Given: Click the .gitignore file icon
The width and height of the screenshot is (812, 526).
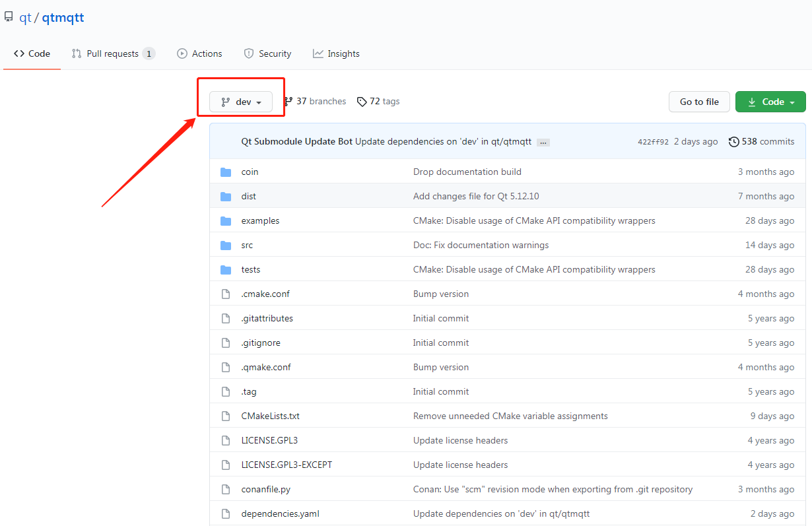Looking at the screenshot, I should [x=226, y=343].
